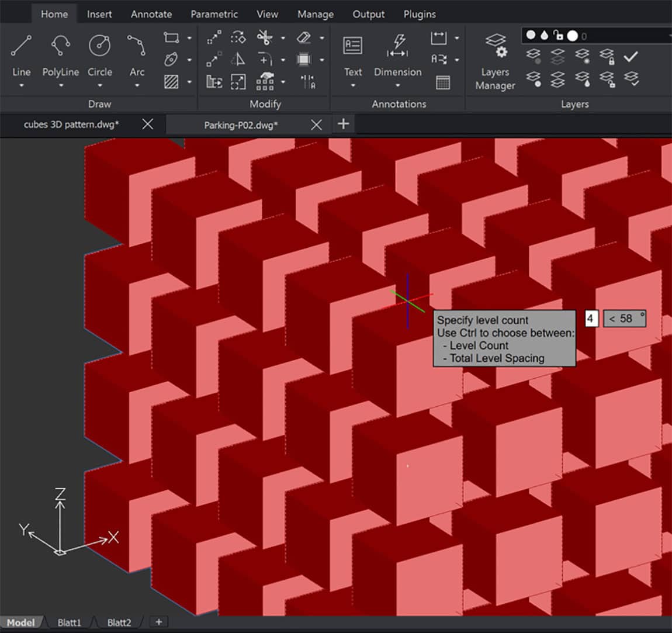Add a new drawing tab with plus
672x633 pixels.
coord(344,124)
